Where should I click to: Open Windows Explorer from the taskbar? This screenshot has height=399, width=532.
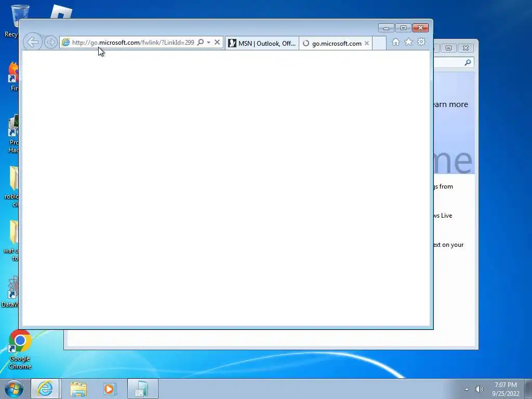coord(78,389)
